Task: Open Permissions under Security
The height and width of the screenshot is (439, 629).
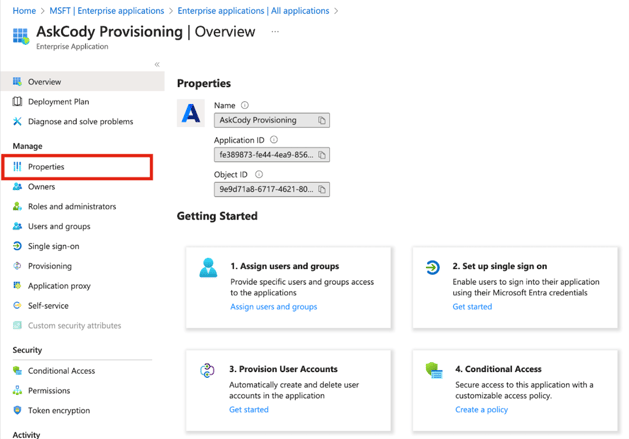Action: click(49, 390)
